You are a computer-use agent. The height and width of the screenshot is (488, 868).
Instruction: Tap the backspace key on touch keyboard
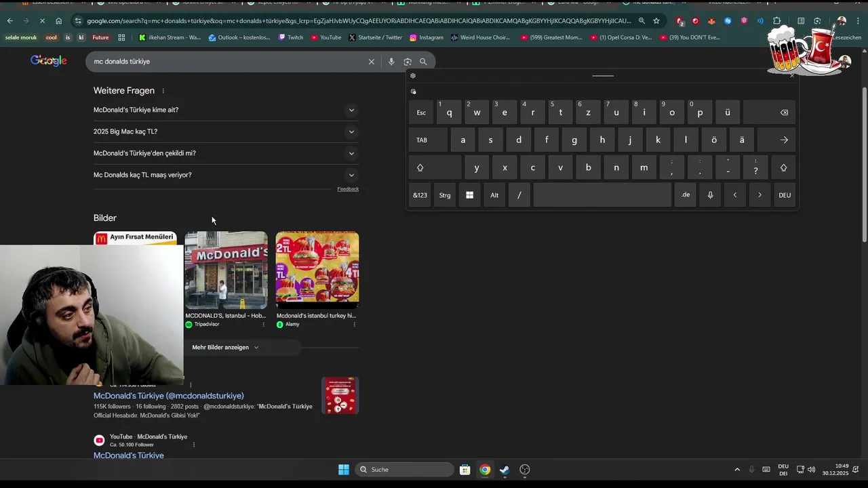coord(770,113)
